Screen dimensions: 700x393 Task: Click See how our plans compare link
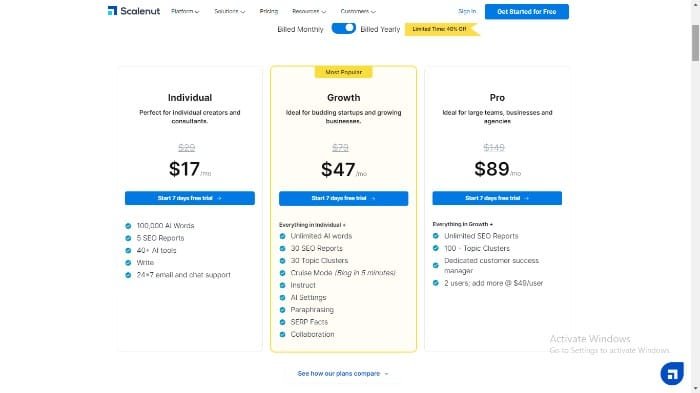[343, 373]
